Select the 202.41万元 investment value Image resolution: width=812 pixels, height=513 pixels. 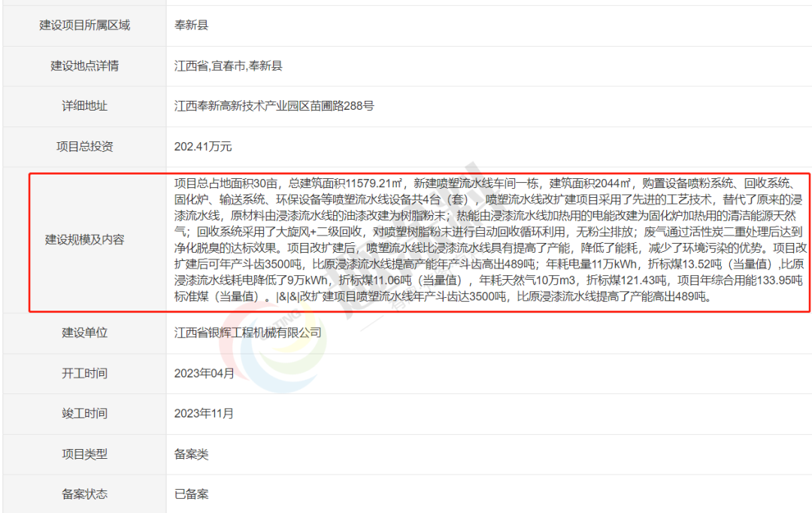(203, 147)
